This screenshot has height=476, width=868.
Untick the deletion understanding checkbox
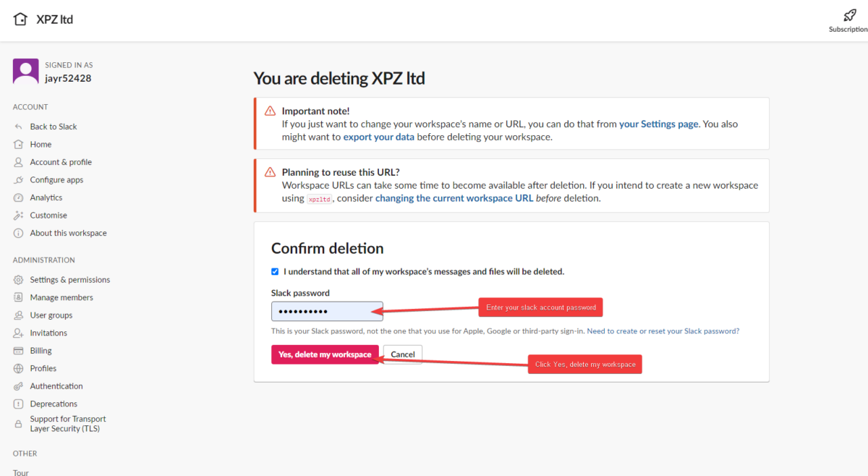275,272
